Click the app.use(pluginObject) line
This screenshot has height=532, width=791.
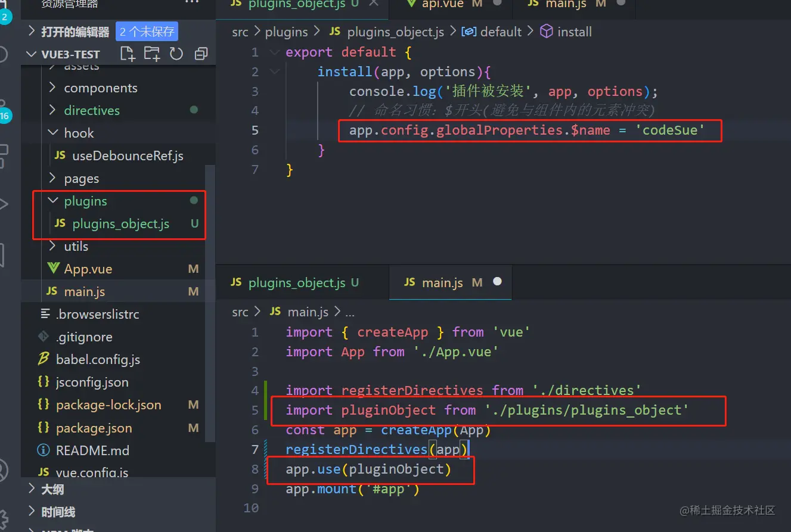pyautogui.click(x=368, y=469)
